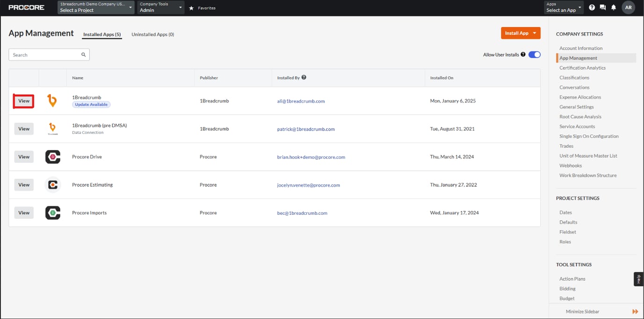Viewport: 644px width, 319px height.
Task: Click the 1Breadcrumb (pre DMSA) app icon
Action: coord(52,128)
